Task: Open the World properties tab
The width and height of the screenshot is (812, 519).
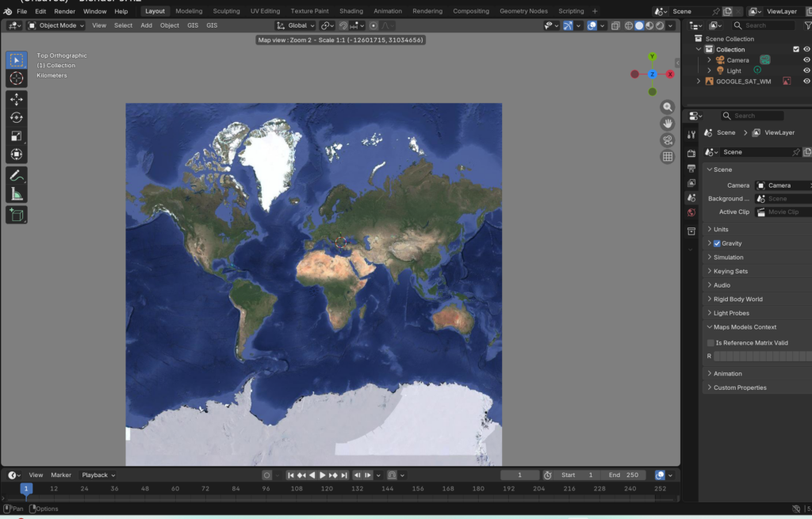Action: coord(691,212)
